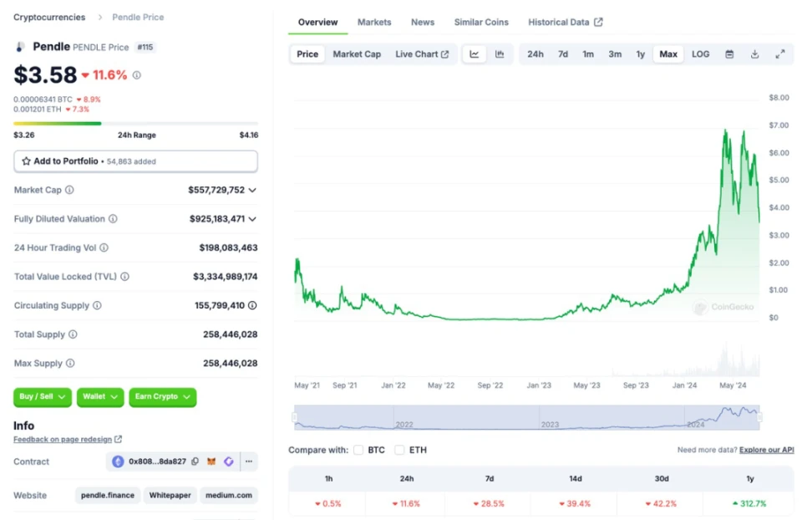Click the star icon in Add to Portfolio

point(26,161)
